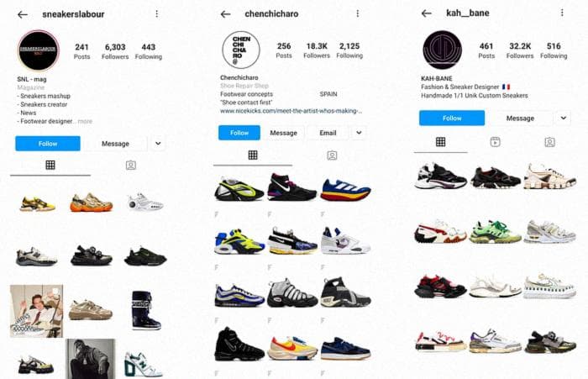This screenshot has height=379, width=588.
Task: Show tagged photos on sneakerslabour profile
Action: pyautogui.click(x=131, y=165)
